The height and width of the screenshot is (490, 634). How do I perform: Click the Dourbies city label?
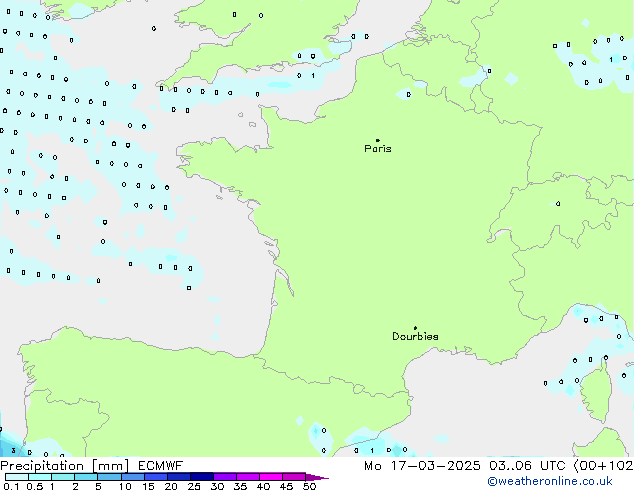(415, 336)
